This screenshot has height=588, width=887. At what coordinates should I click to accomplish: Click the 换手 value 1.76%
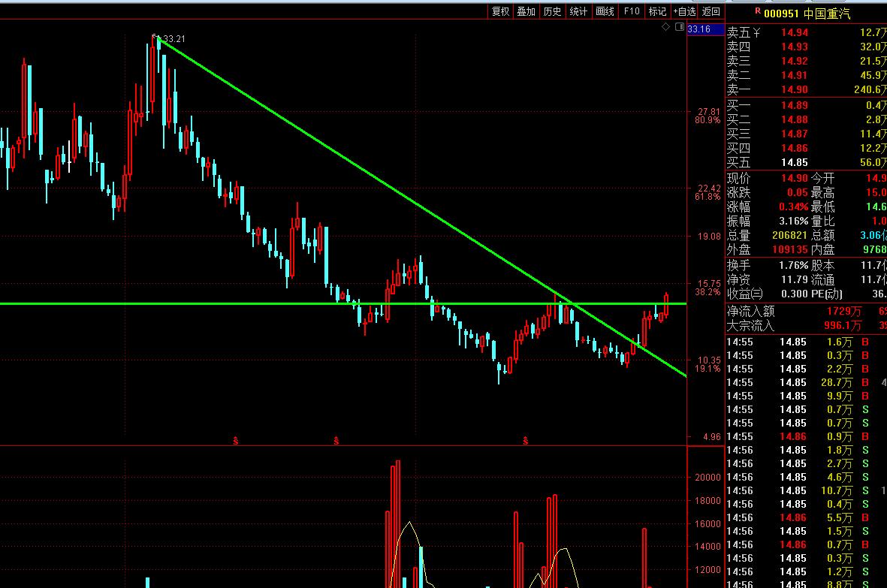[x=793, y=265]
